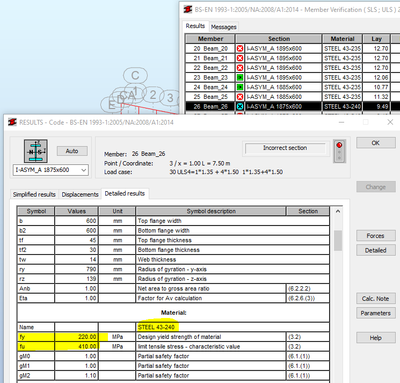Viewport: 400px width, 383px height.
Task: Switch to the Simplified results tab
Action: coord(34,194)
